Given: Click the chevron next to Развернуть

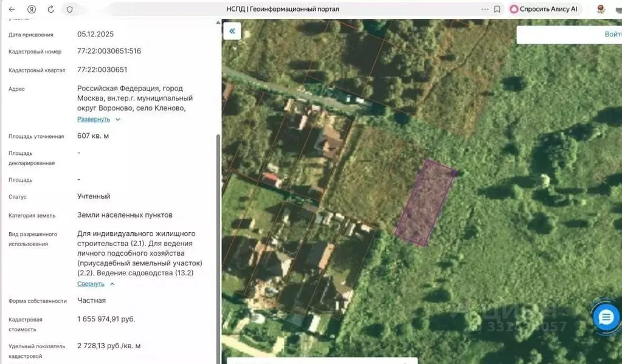Looking at the screenshot, I should [118, 119].
